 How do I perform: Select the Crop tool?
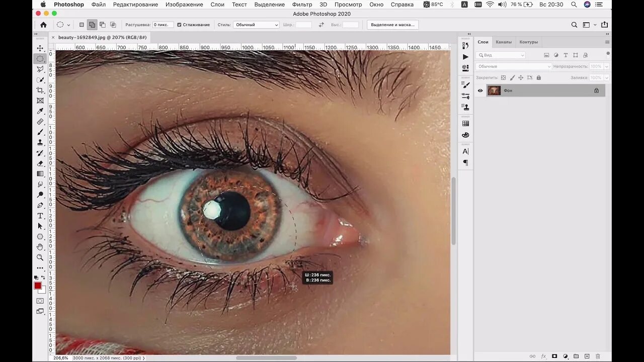40,90
